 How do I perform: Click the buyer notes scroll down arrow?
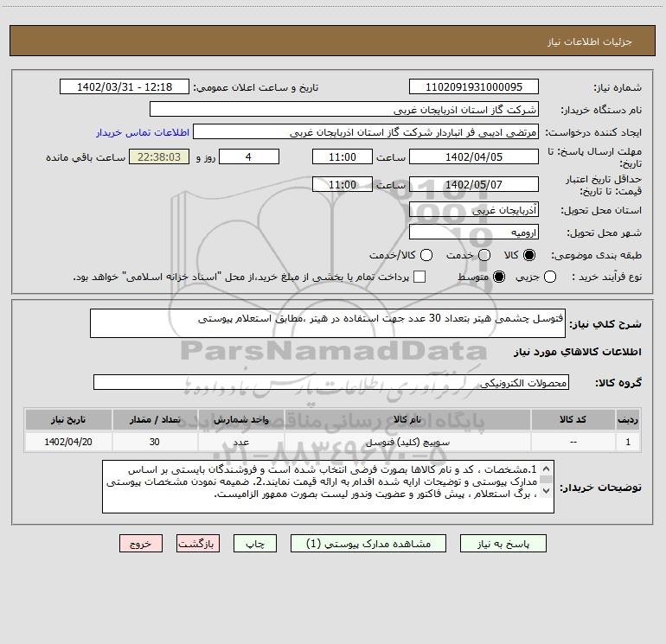[x=547, y=491]
